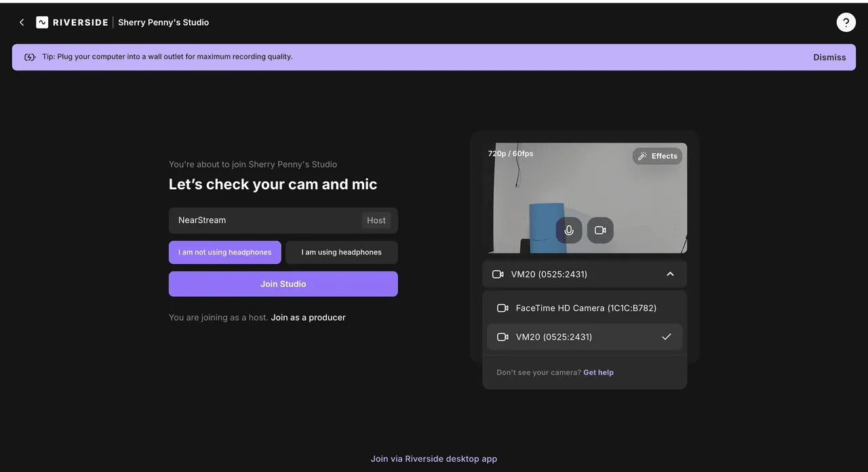Turn off the camera in the preview

click(600, 231)
